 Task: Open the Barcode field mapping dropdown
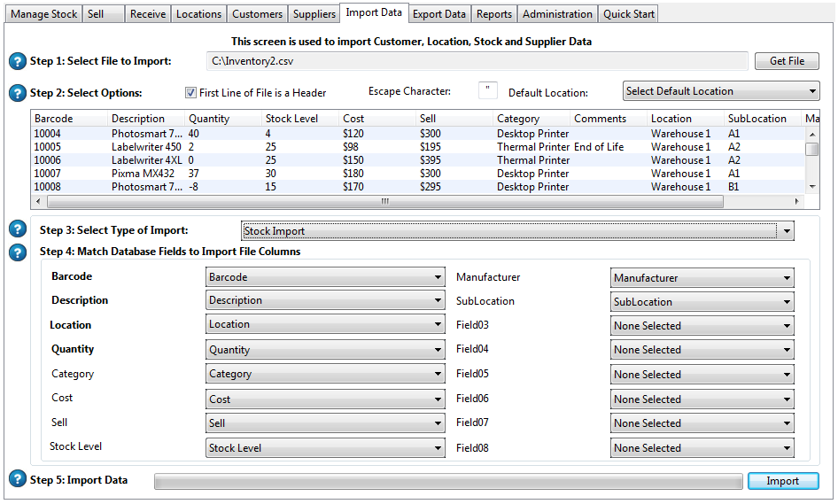coord(324,277)
